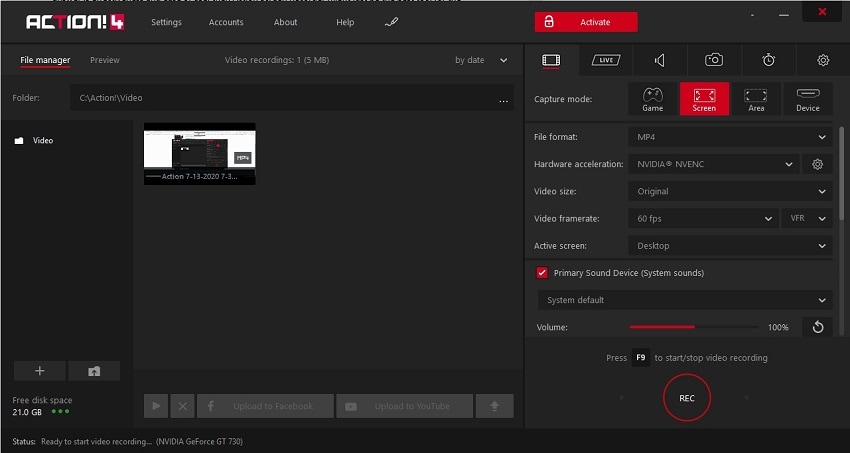Minimize the Action! window
Viewport: 850px width, 453px height.
(x=784, y=16)
